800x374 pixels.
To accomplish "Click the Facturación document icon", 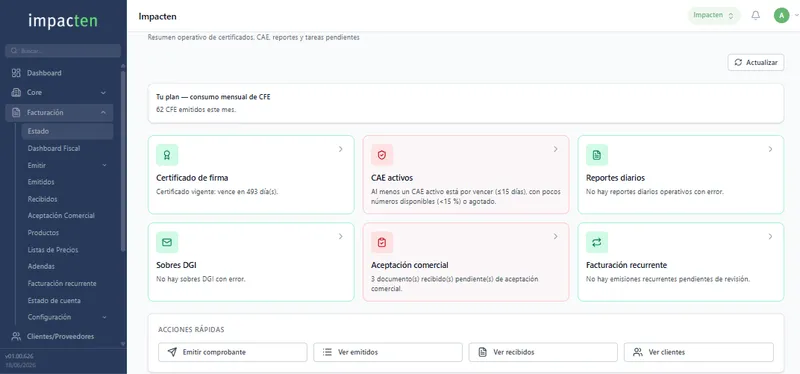I will [x=16, y=112].
